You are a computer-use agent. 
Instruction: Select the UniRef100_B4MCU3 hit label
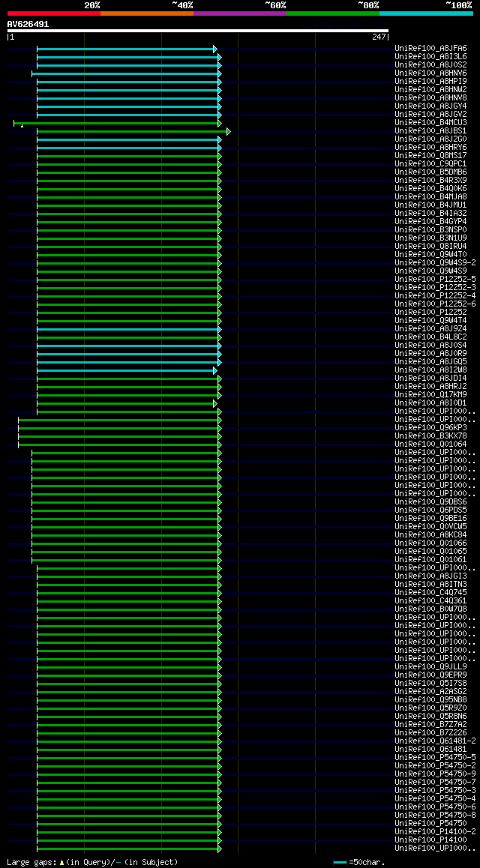(x=430, y=122)
